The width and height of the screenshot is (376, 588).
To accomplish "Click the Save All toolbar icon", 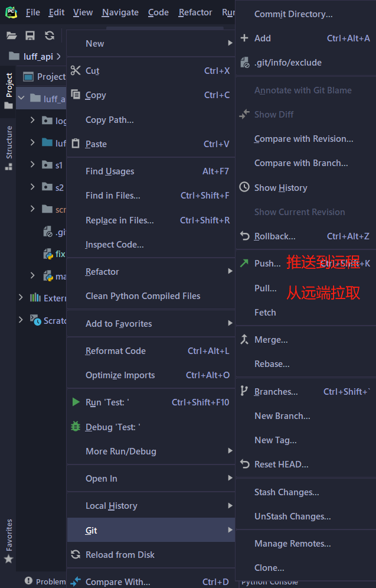I will (30, 35).
